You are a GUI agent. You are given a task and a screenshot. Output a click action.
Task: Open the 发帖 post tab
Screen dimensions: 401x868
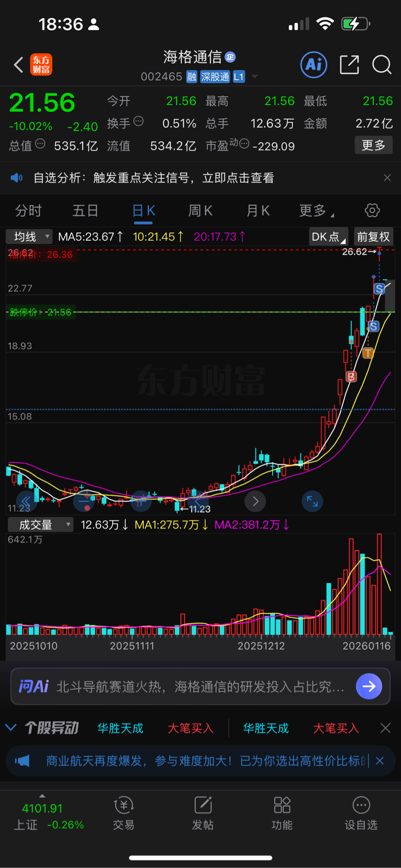tap(203, 814)
